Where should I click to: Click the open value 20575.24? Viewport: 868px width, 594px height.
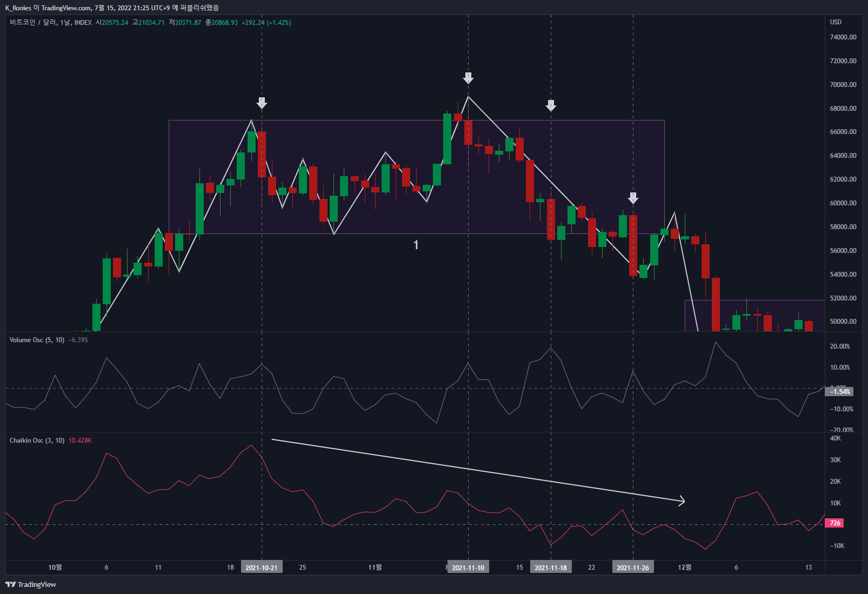[115, 23]
